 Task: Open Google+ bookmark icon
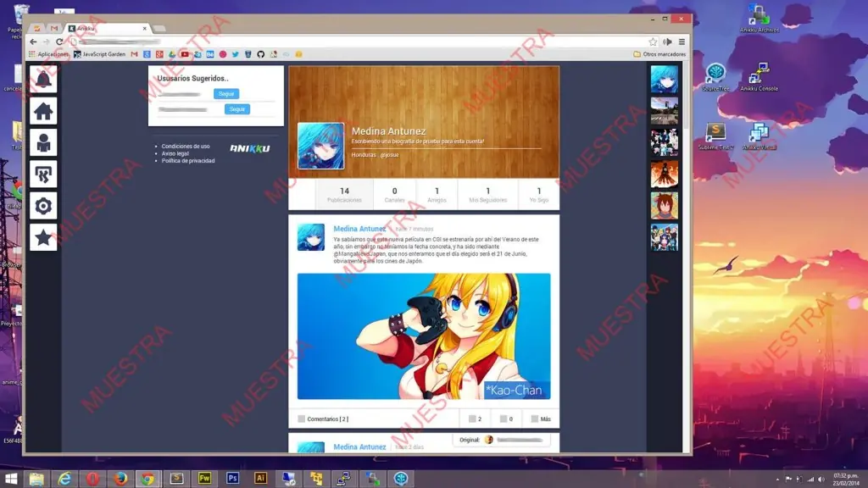coord(159,54)
